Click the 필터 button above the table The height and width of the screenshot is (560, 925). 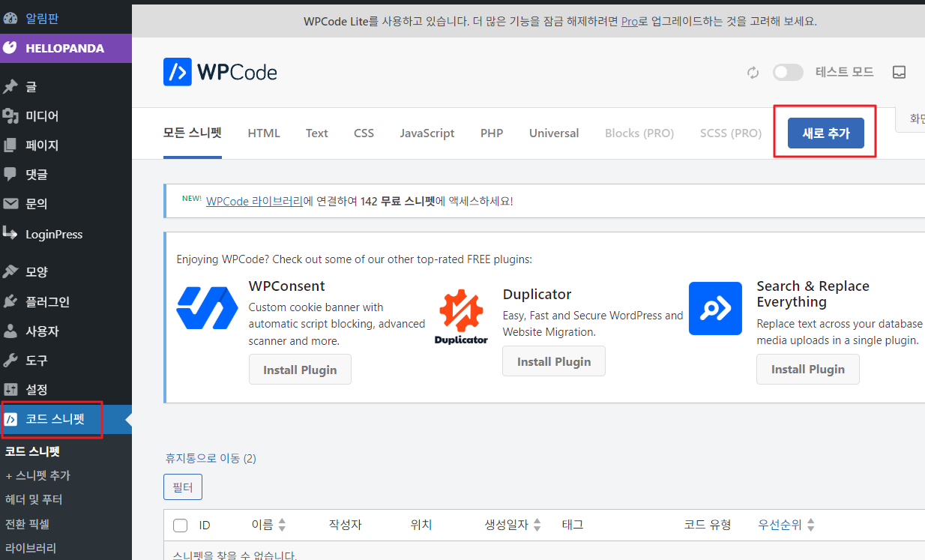[183, 487]
